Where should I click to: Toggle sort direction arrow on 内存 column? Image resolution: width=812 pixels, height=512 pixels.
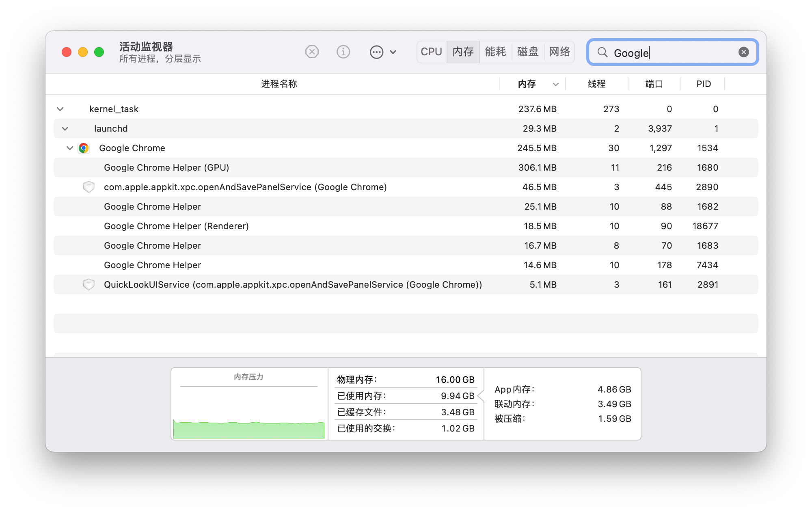pos(556,85)
